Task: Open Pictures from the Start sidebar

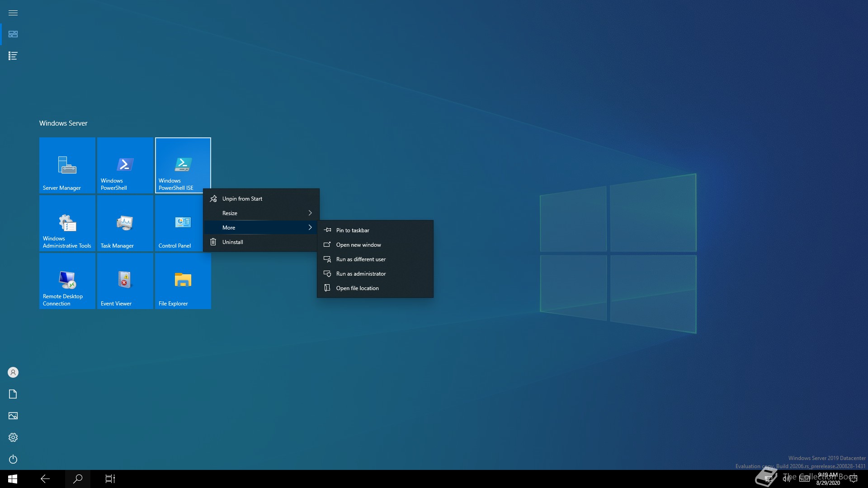Action: click(13, 416)
